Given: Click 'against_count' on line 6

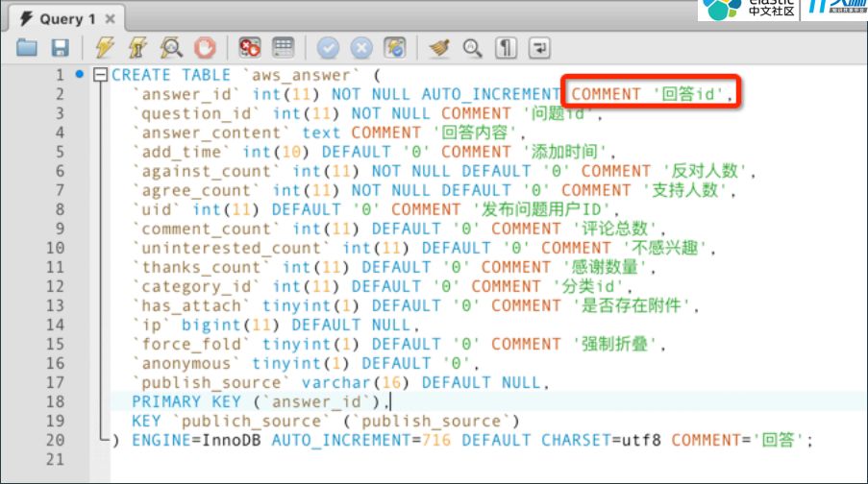Looking at the screenshot, I should click(207, 172).
